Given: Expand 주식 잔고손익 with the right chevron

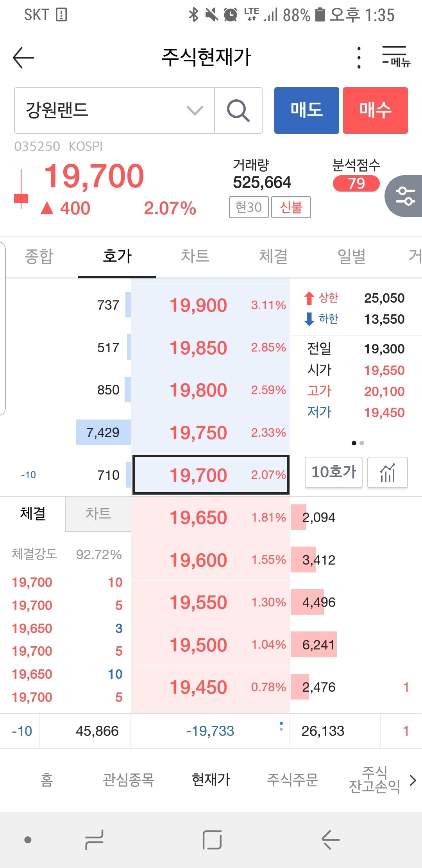Looking at the screenshot, I should pos(413,780).
